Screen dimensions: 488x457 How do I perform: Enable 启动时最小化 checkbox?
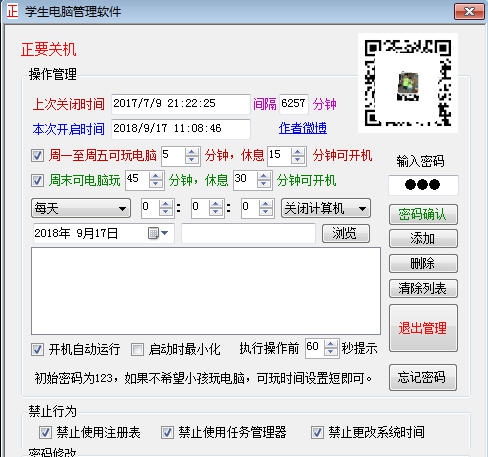[137, 350]
